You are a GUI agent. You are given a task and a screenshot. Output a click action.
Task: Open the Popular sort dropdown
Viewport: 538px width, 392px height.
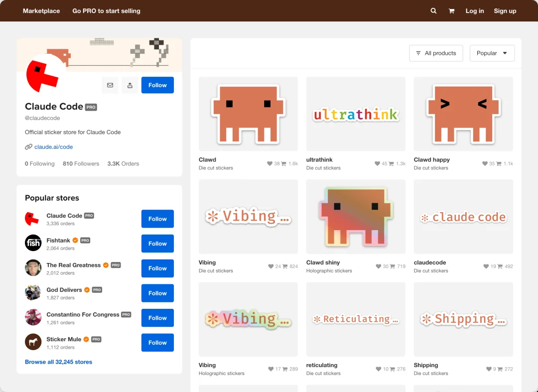492,53
